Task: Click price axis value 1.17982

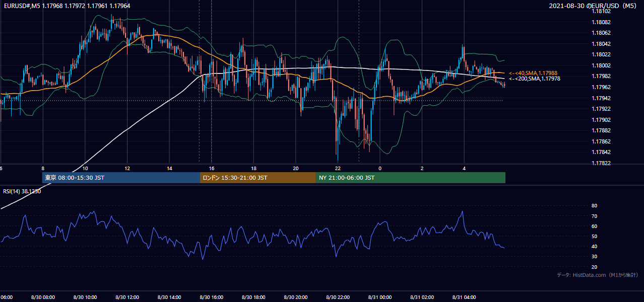Action: click(601, 77)
